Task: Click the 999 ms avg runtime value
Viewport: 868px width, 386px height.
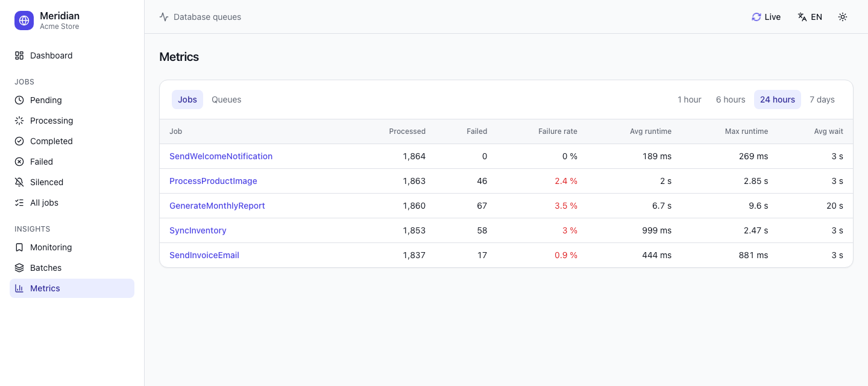Action: point(656,230)
